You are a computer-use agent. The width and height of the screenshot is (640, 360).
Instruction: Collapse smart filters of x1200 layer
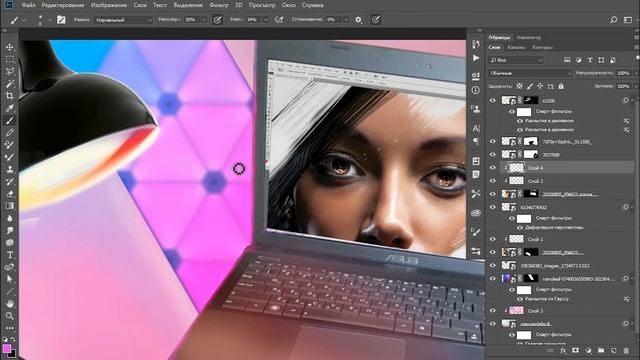tap(633, 100)
